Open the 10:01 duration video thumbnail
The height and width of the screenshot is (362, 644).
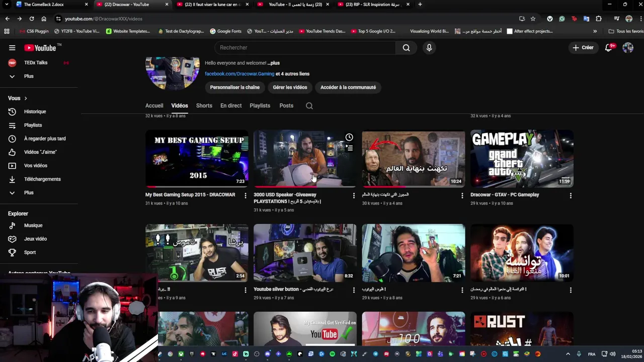[x=522, y=253]
